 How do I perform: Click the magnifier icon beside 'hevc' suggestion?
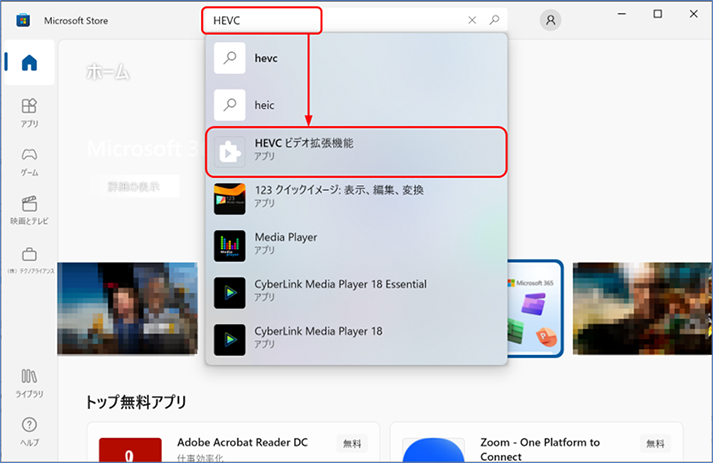click(x=230, y=58)
